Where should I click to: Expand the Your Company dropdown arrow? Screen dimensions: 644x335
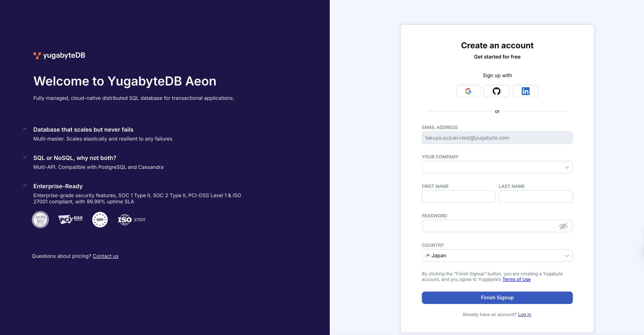[x=567, y=167]
